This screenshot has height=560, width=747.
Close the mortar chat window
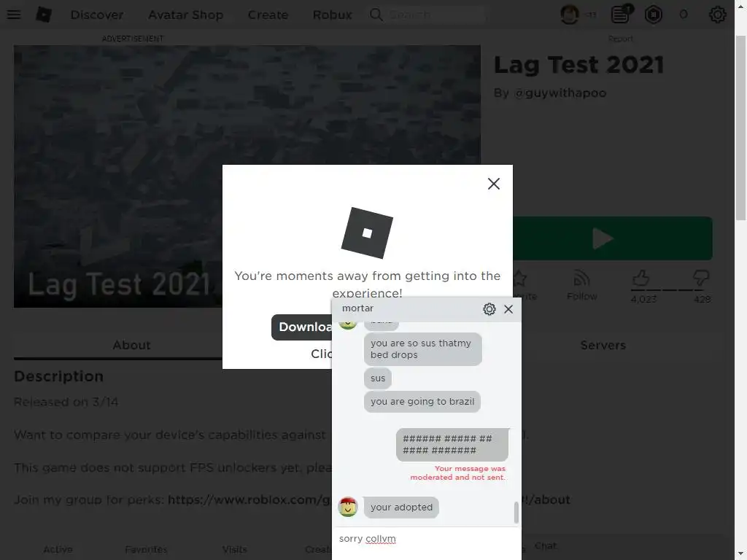click(508, 309)
